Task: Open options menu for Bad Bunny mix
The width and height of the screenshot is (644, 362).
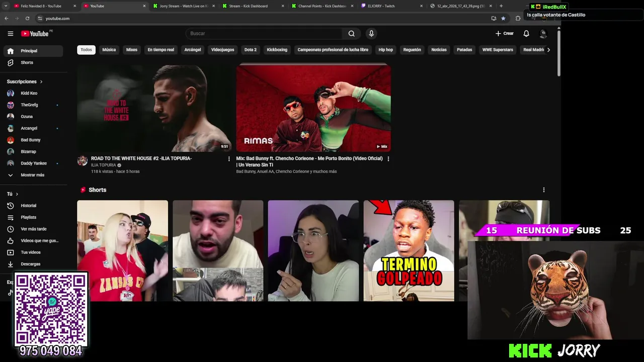Action: [x=388, y=159]
